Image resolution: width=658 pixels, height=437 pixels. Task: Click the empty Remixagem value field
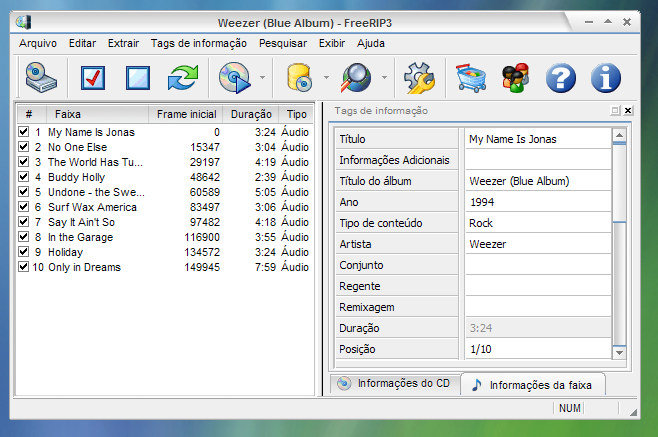coord(538,307)
